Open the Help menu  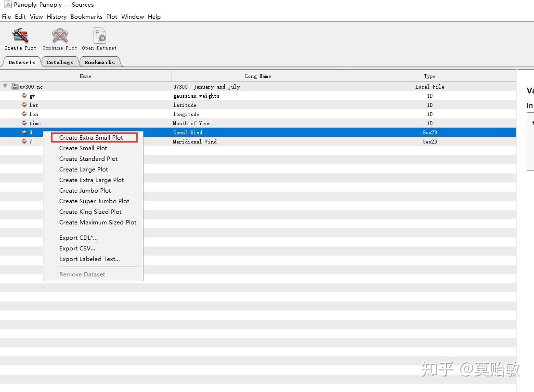(154, 16)
